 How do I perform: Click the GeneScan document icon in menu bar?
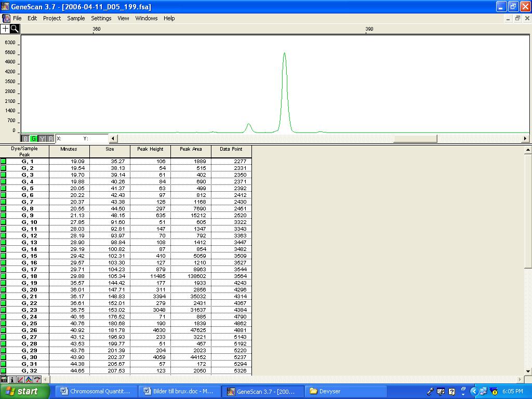[6, 18]
